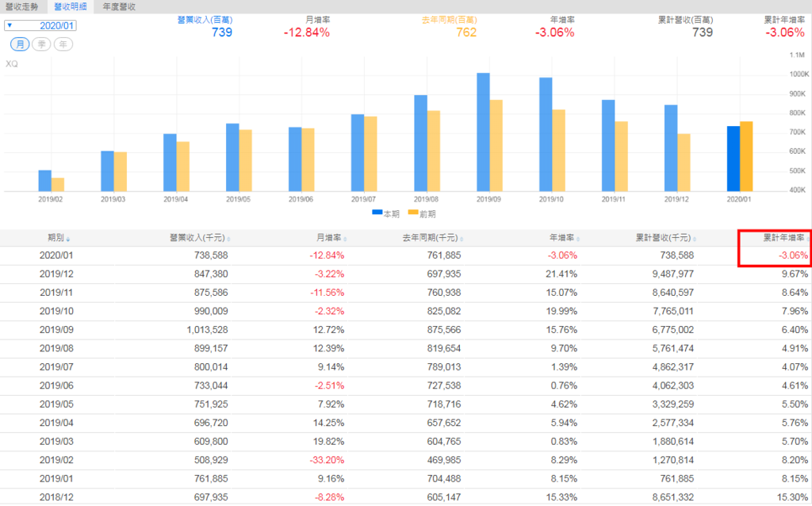Select the 2019/07 row period cell
Image resolution: width=812 pixels, height=506 pixels.
click(x=56, y=367)
